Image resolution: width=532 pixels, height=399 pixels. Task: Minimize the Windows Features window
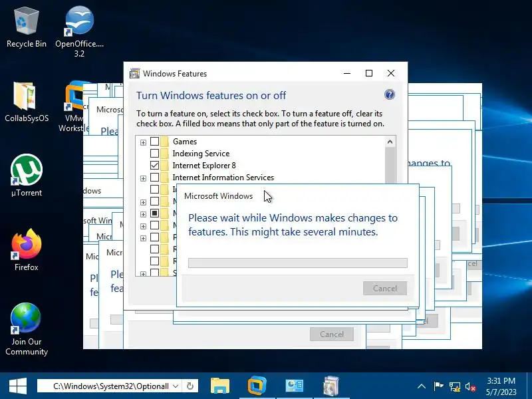(x=346, y=73)
